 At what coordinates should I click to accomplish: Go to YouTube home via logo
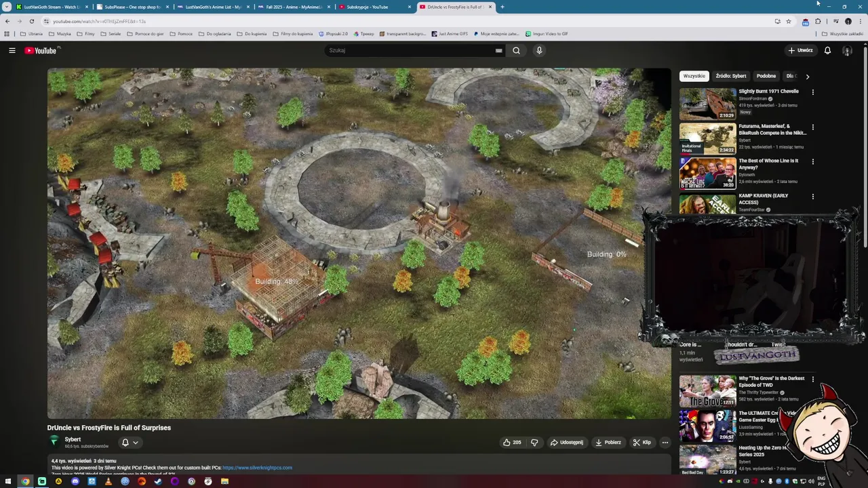[x=42, y=50]
